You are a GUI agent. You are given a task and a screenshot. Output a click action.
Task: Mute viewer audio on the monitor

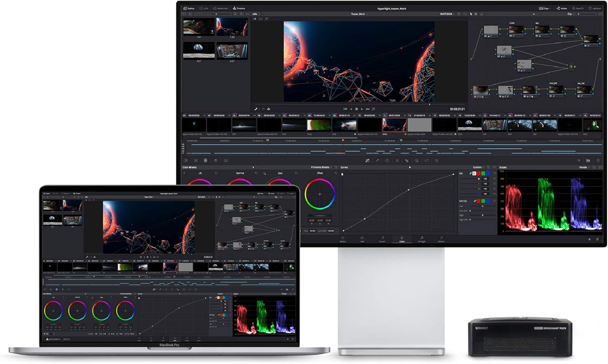coord(269,109)
